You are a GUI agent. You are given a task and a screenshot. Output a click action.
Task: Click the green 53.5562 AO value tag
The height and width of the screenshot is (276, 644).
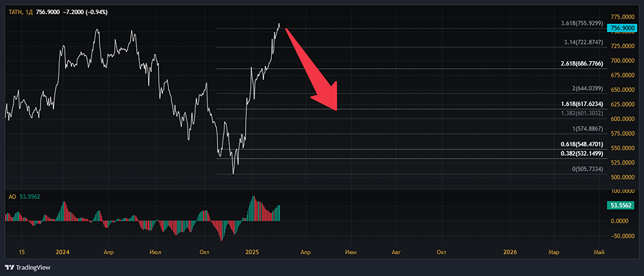(x=623, y=205)
